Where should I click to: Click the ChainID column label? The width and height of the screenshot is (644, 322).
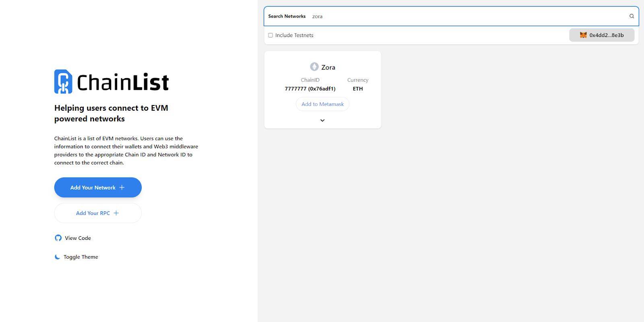click(310, 80)
